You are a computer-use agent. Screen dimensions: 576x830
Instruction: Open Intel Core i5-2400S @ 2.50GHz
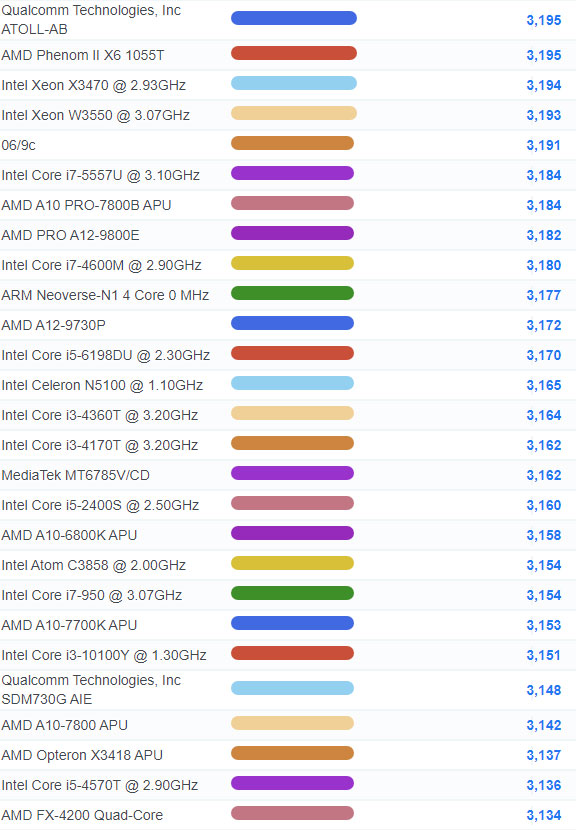[101, 505]
